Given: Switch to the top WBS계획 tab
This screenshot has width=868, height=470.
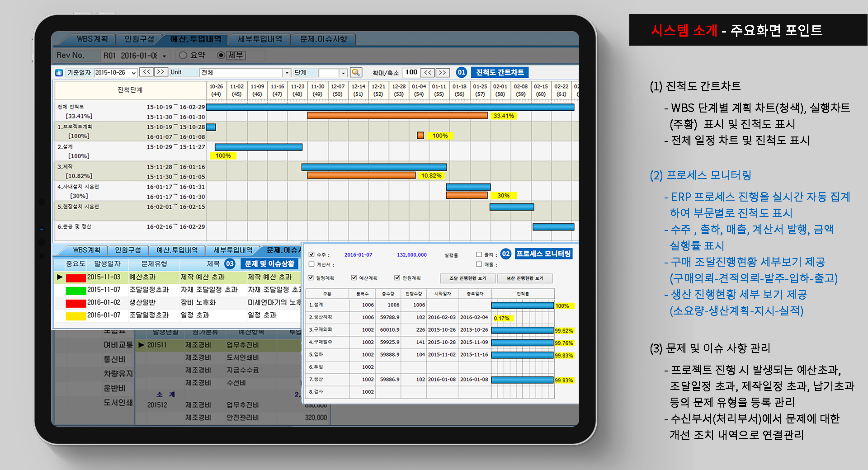Looking at the screenshot, I should (92, 39).
